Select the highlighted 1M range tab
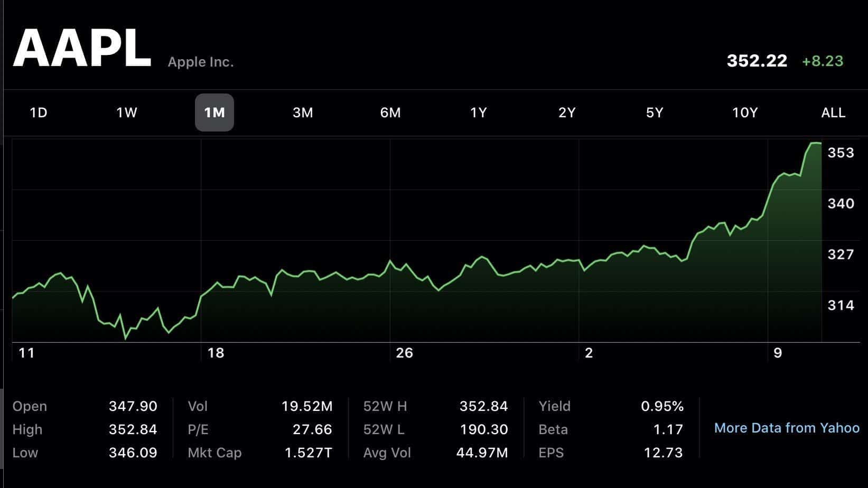This screenshot has width=868, height=488. point(214,112)
